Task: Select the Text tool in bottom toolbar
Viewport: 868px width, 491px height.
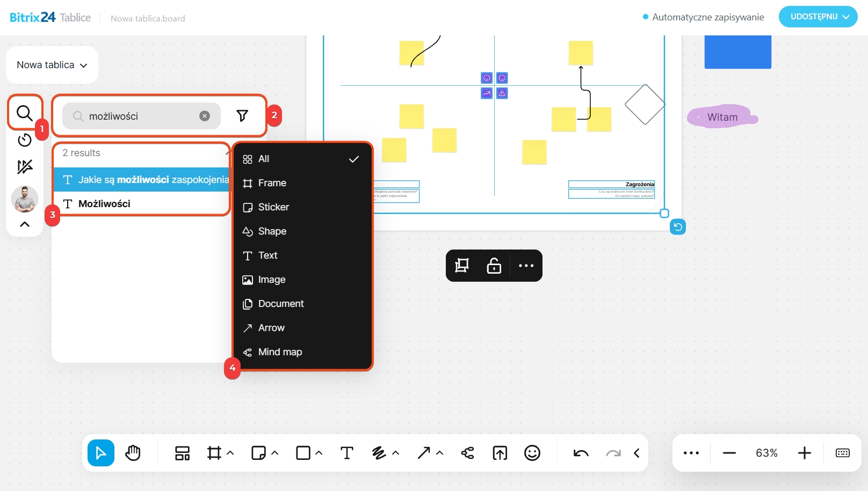Action: (346, 453)
